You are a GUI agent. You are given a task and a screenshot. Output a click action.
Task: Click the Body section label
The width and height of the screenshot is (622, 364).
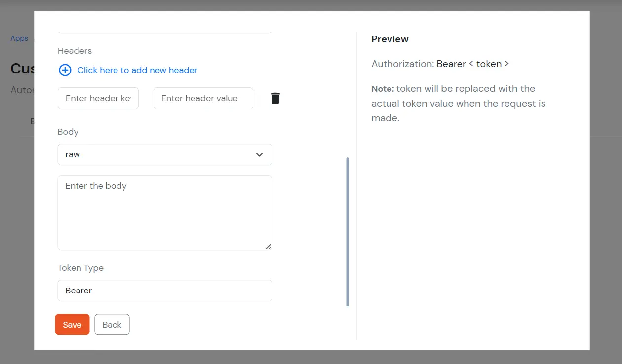[68, 132]
